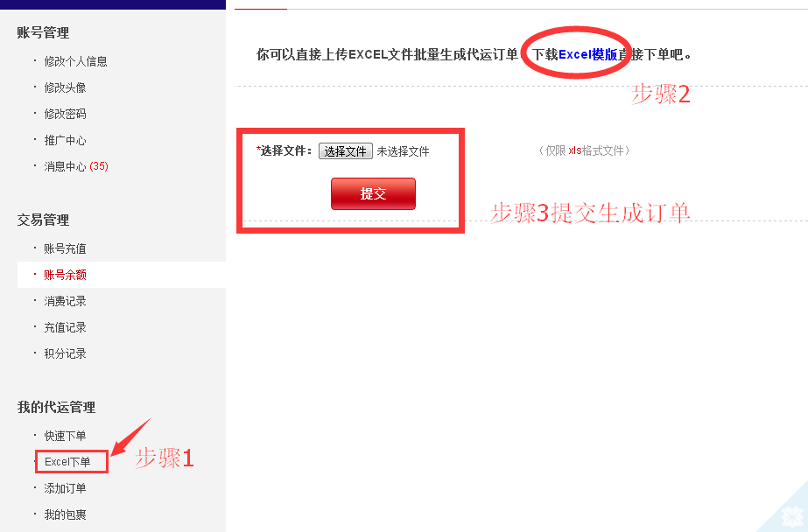Select 账号充值 under 交易管理
This screenshot has width=808, height=532.
[65, 248]
